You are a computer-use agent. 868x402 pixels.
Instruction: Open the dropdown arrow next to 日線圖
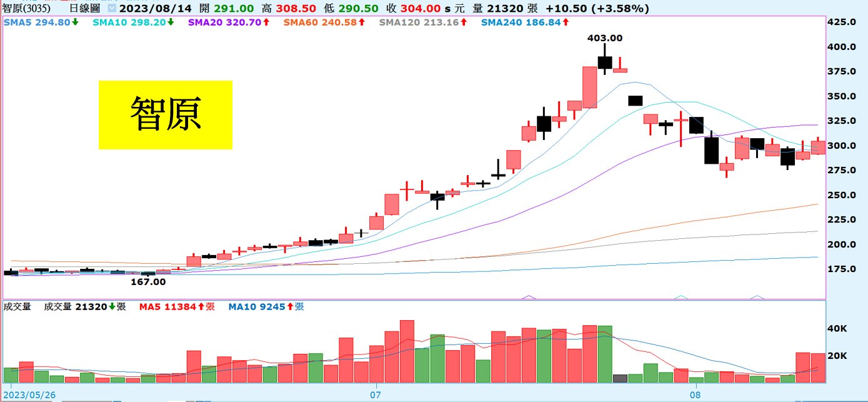111,9
